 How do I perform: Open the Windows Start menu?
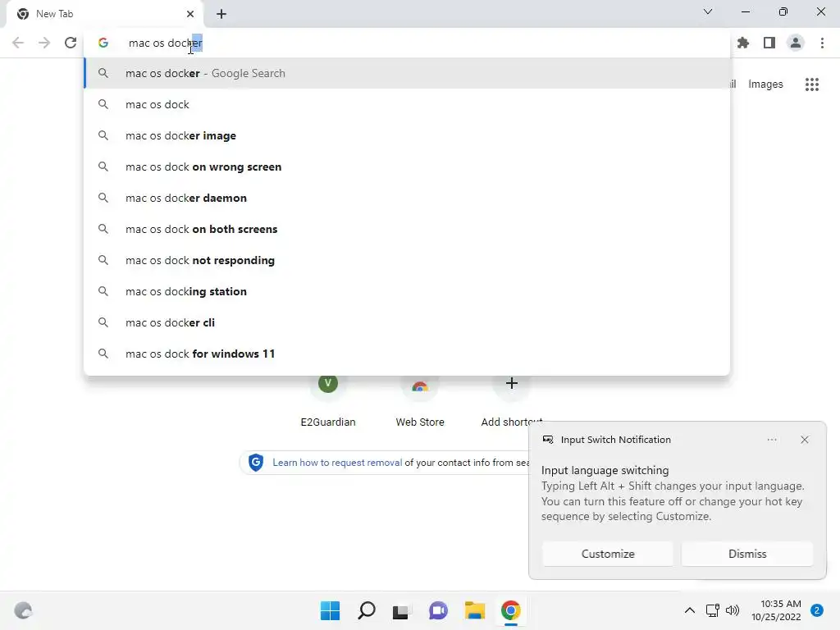(330, 610)
